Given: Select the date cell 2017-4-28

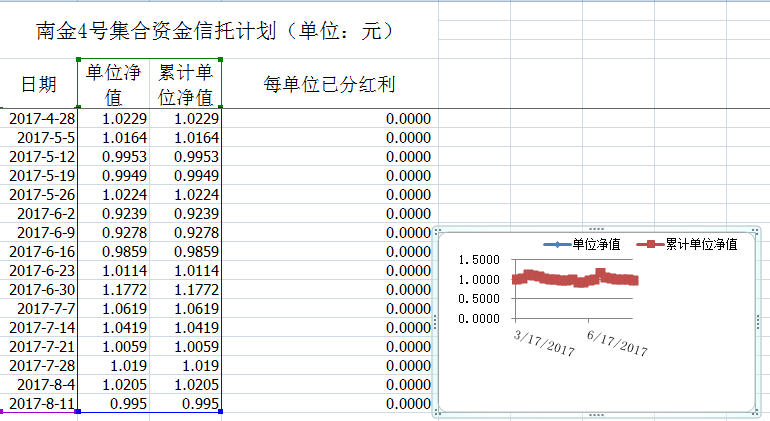Looking at the screenshot, I should point(39,119).
